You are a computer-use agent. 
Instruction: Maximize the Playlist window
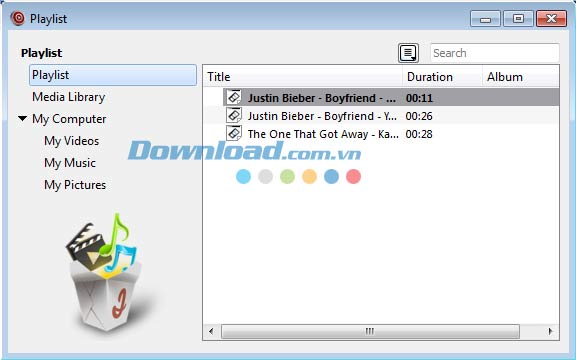tap(518, 19)
